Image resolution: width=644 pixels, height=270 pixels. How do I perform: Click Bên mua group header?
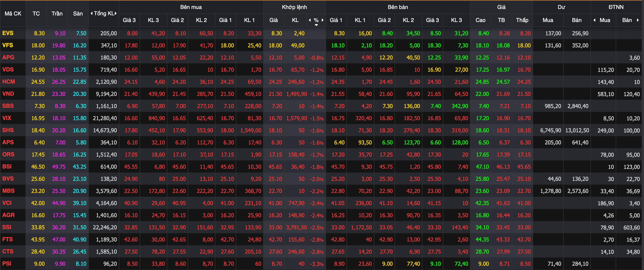click(x=191, y=7)
